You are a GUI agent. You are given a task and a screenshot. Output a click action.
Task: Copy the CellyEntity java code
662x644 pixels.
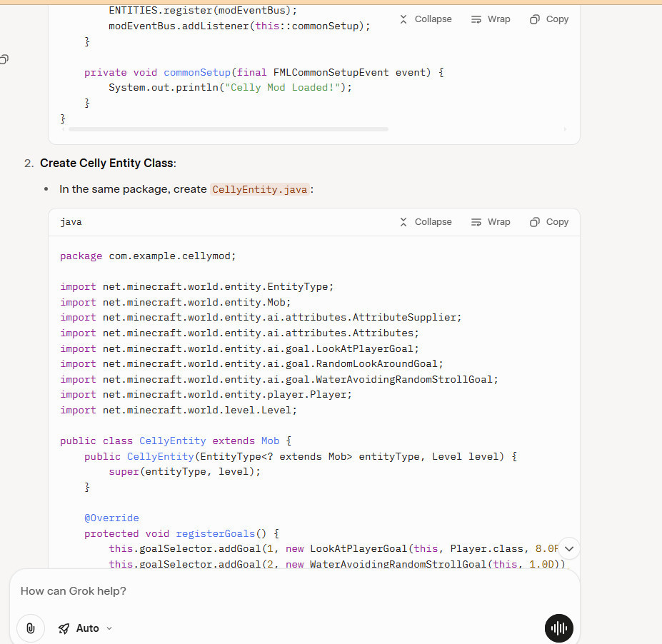(549, 222)
